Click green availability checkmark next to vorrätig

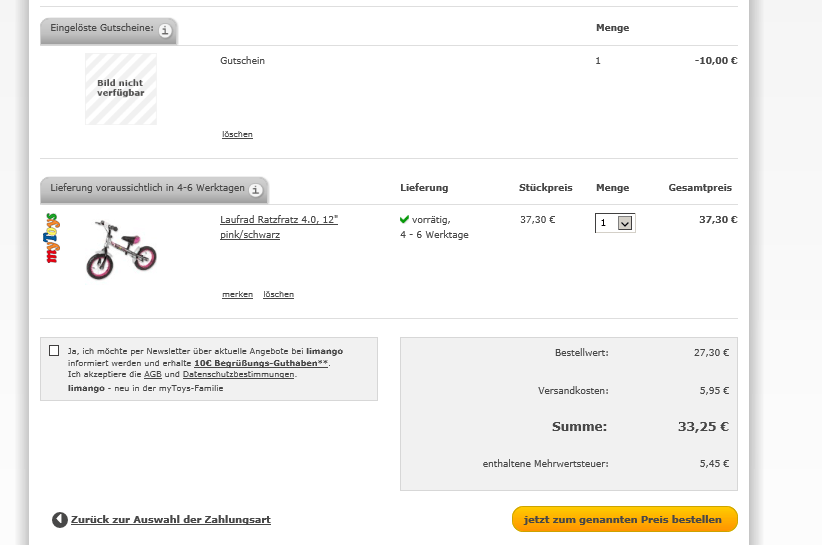tap(404, 219)
